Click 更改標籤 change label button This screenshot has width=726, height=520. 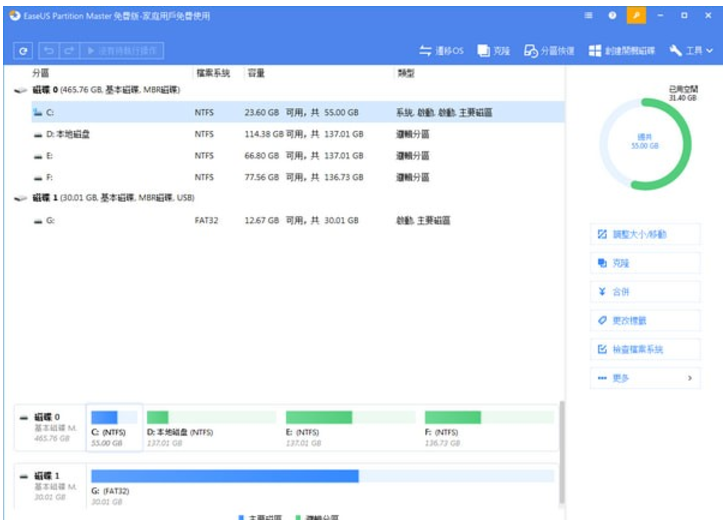[x=644, y=321]
